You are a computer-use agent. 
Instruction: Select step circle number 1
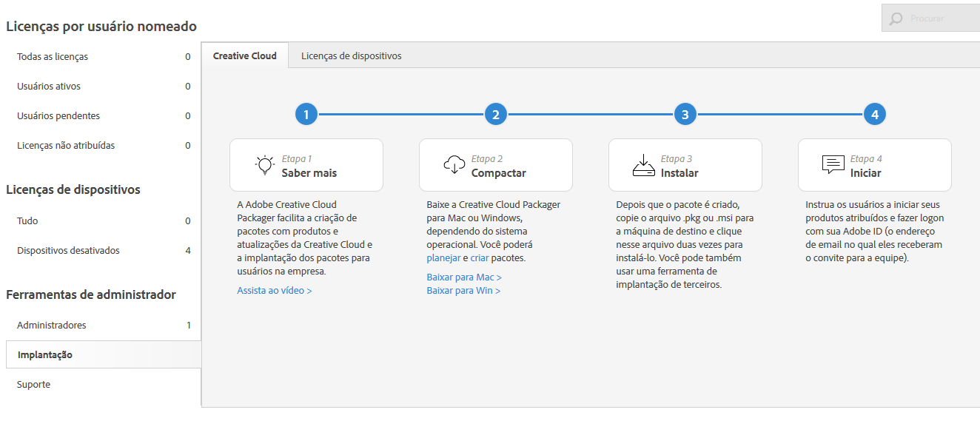click(306, 115)
